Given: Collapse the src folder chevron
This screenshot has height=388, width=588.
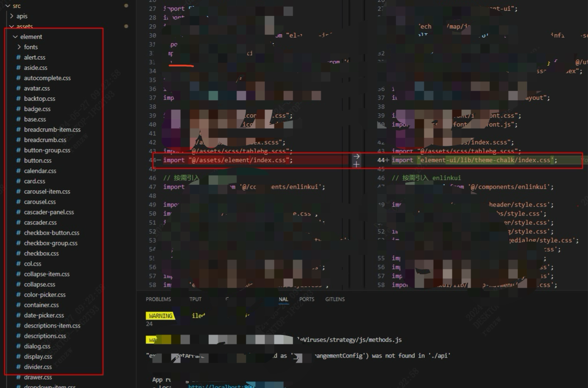Looking at the screenshot, I should 8,6.
